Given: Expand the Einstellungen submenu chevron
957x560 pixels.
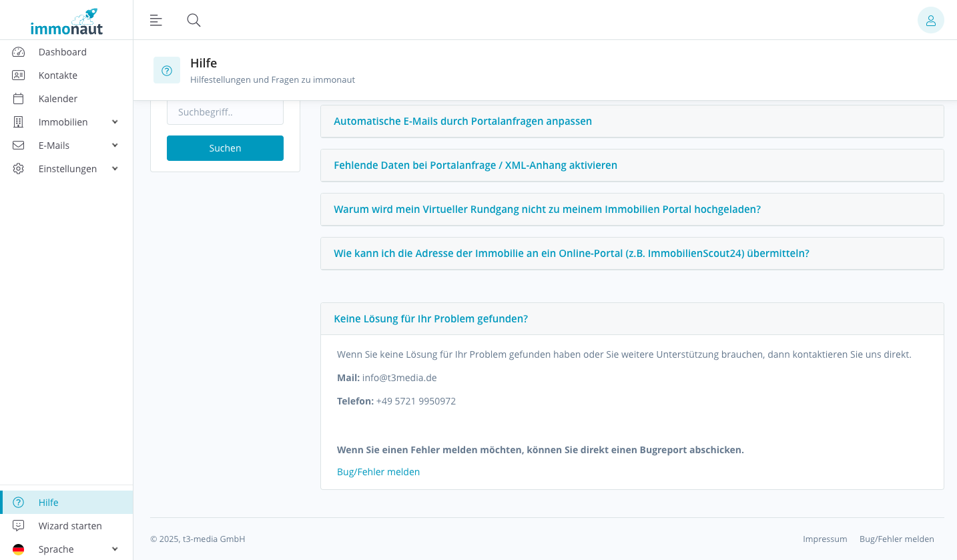Looking at the screenshot, I should coord(115,169).
